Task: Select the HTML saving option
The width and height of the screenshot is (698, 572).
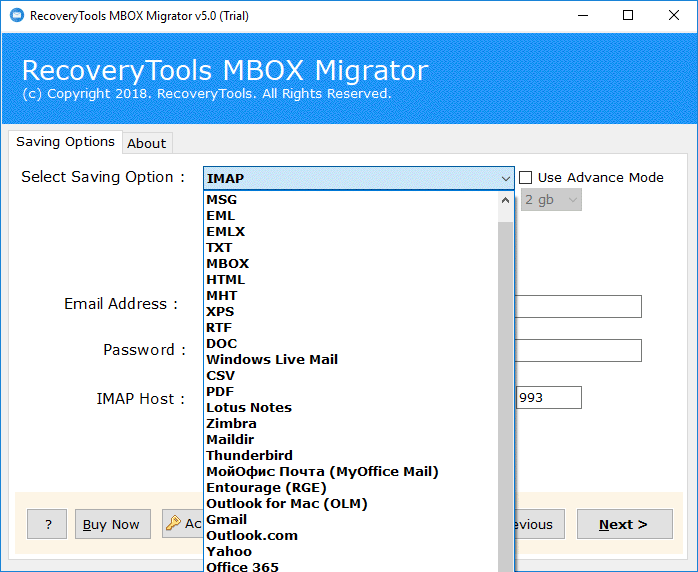Action: click(x=351, y=280)
